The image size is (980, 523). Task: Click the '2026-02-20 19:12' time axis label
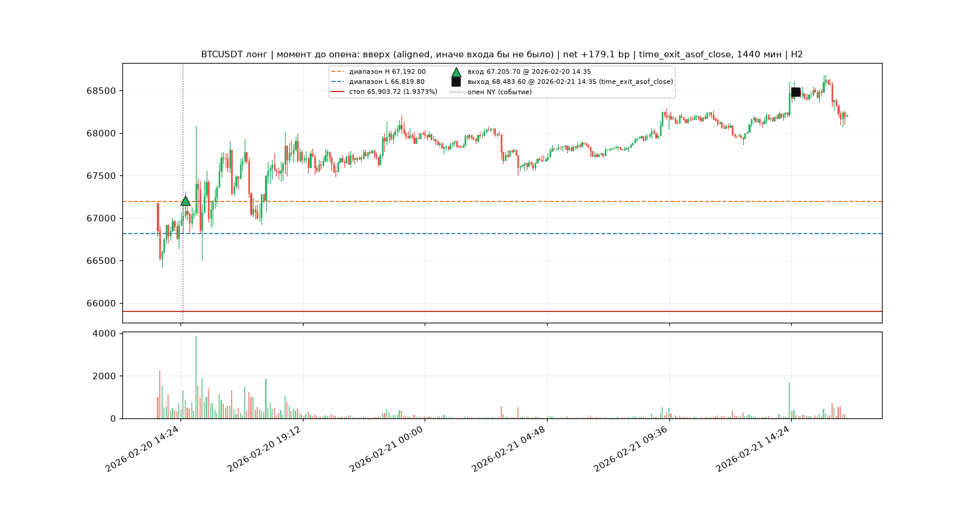(x=264, y=449)
